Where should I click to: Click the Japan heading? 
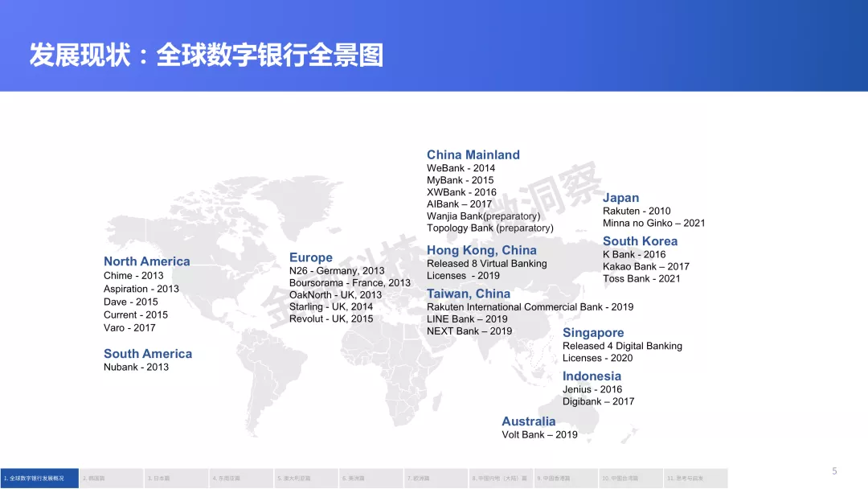[x=620, y=198]
